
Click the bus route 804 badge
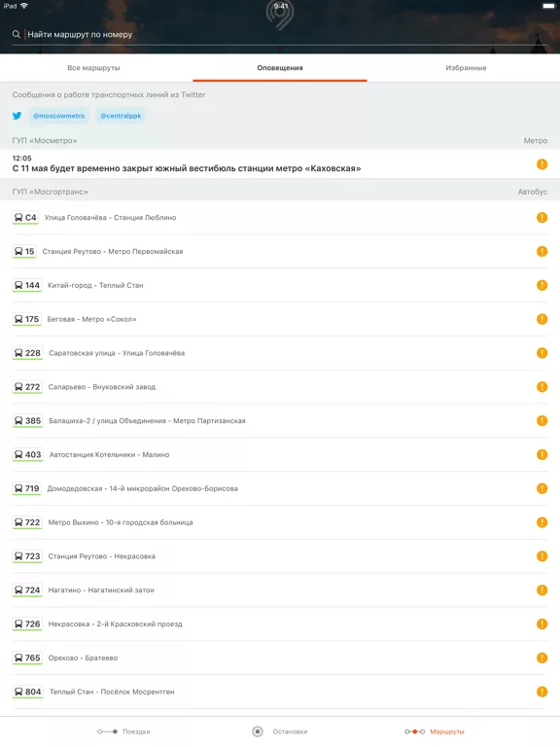pos(27,692)
